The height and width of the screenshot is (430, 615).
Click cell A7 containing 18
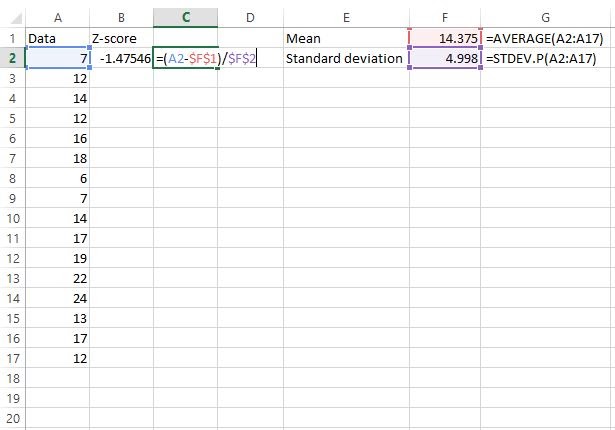click(x=58, y=158)
